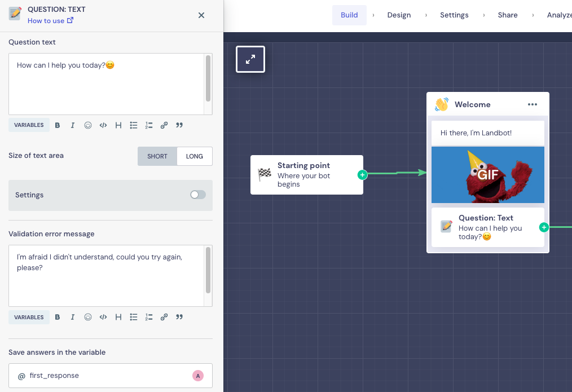Click numbered list icon under Validation error message
The height and width of the screenshot is (392, 572).
tap(149, 317)
